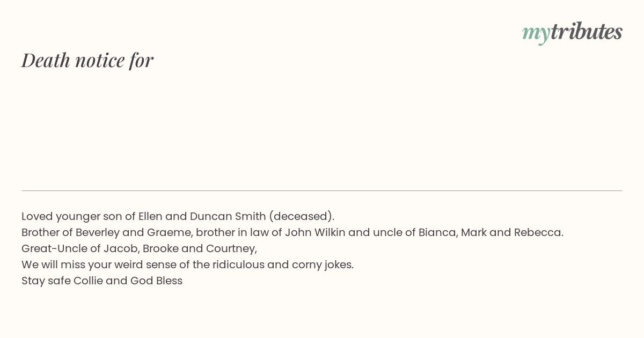Click "uncle of Bianca, Mark and Rebecca" text

point(467,232)
